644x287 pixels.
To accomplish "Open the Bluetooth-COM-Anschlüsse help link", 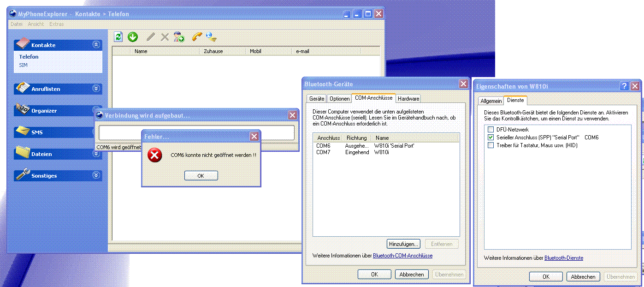I will 402,256.
